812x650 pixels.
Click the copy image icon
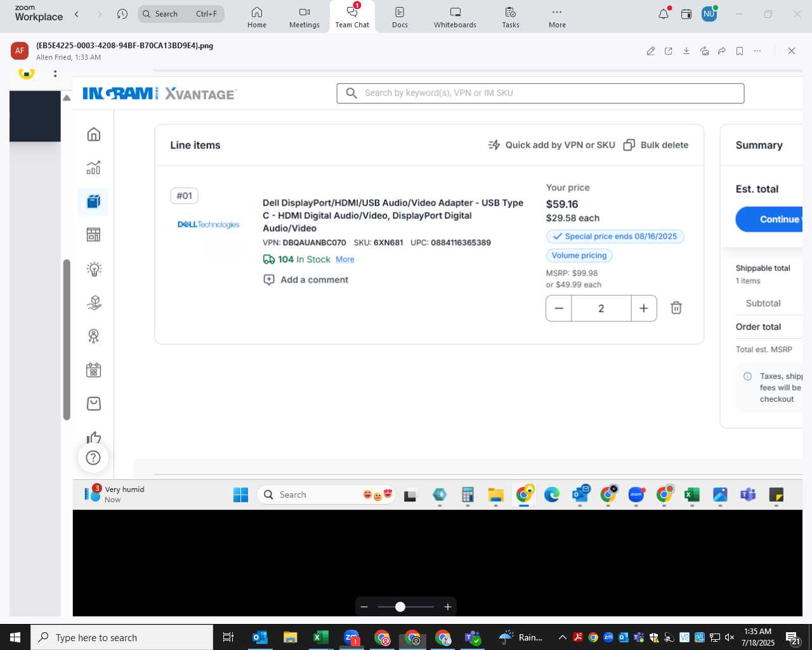tap(704, 51)
